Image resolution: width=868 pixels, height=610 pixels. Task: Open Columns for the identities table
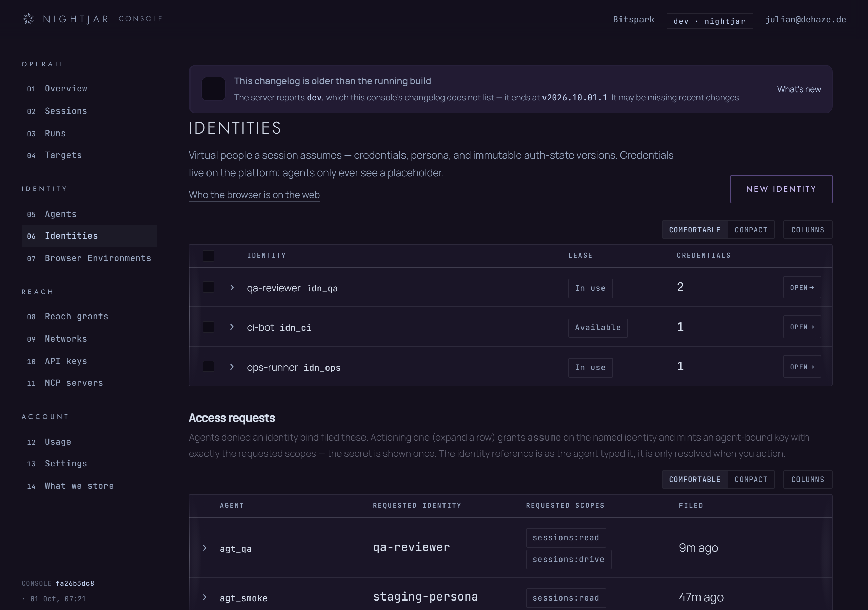click(x=808, y=230)
